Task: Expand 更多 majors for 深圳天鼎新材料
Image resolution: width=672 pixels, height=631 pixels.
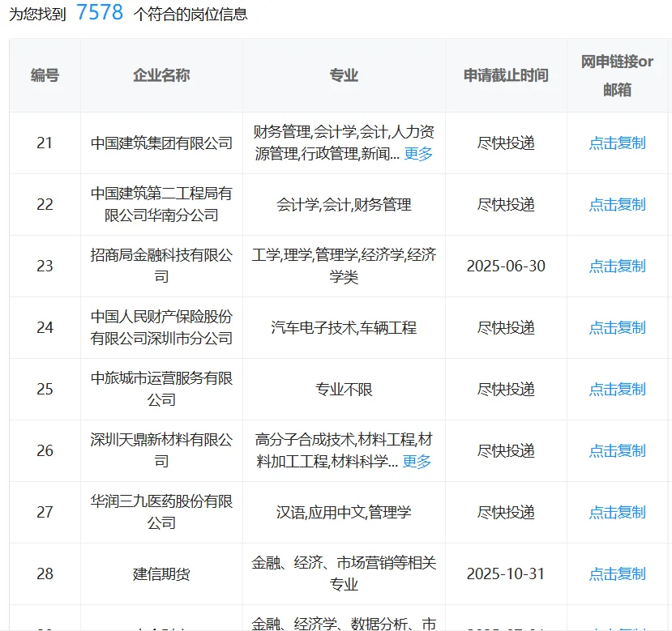Action: click(417, 462)
